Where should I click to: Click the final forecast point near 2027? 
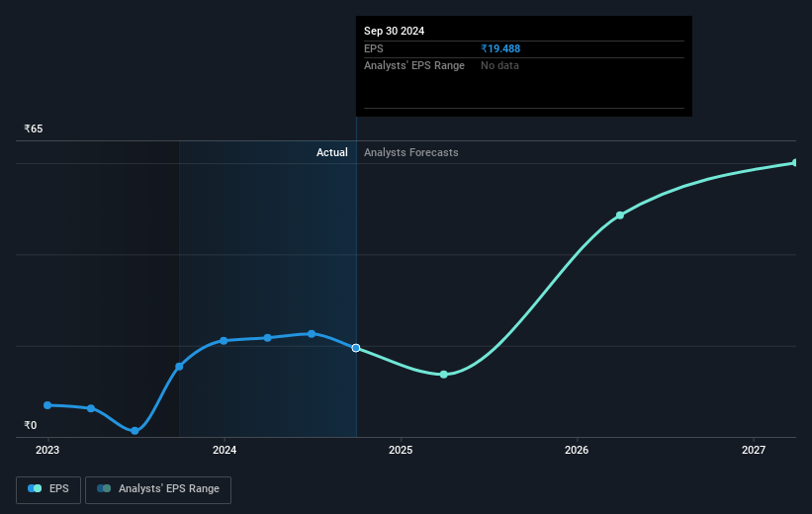pyautogui.click(x=795, y=163)
